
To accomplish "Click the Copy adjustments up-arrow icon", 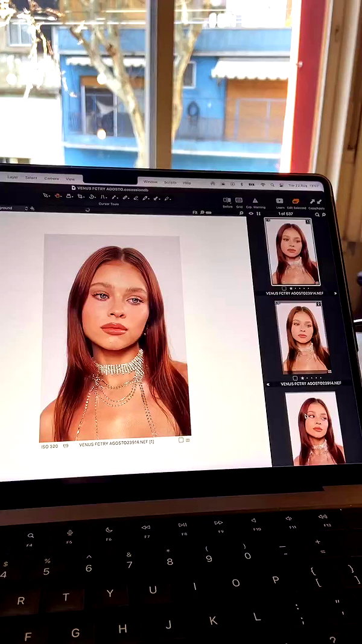I will [313, 202].
